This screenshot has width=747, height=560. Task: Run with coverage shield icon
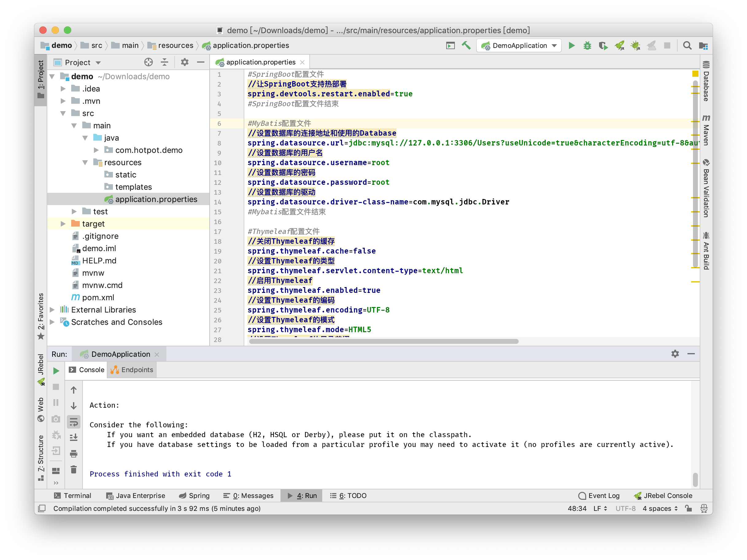coord(603,46)
